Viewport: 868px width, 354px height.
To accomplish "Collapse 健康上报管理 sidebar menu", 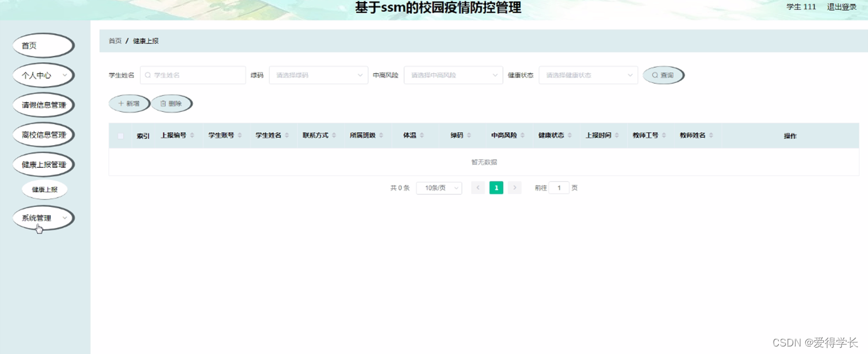I will tap(43, 165).
